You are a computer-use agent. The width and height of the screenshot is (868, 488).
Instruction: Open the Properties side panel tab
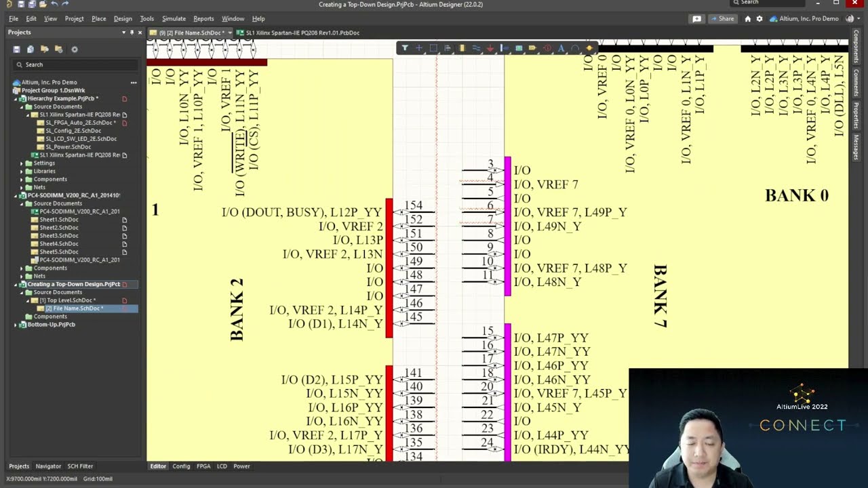tap(856, 115)
